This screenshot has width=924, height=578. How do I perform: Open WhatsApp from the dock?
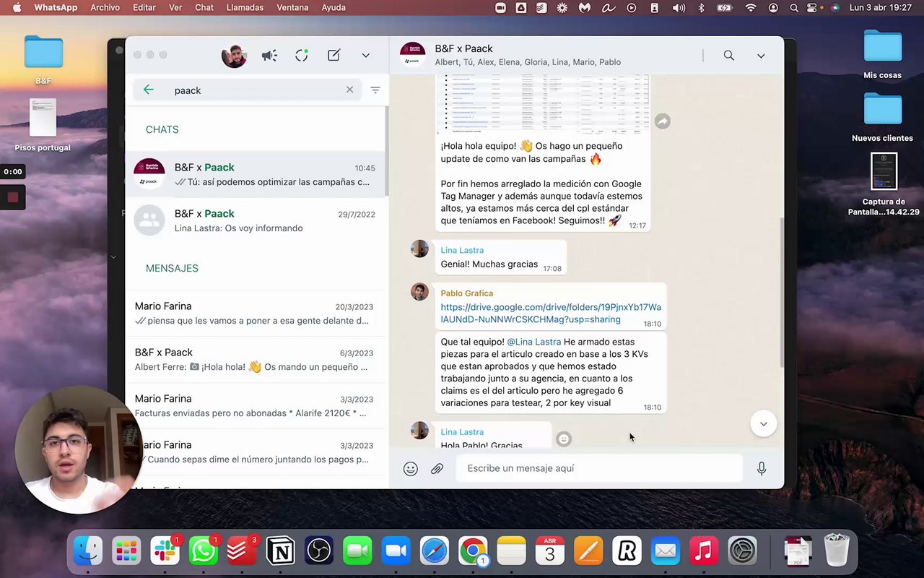point(204,551)
